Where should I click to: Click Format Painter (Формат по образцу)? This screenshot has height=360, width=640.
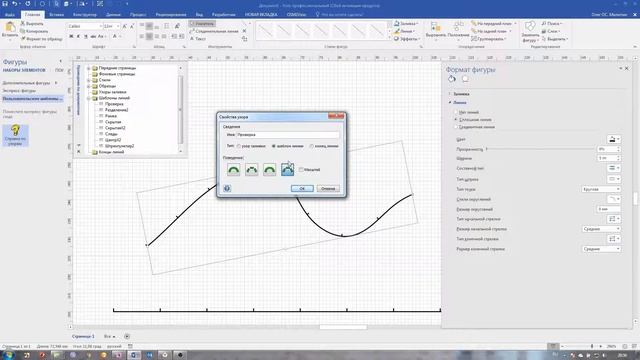(41, 39)
